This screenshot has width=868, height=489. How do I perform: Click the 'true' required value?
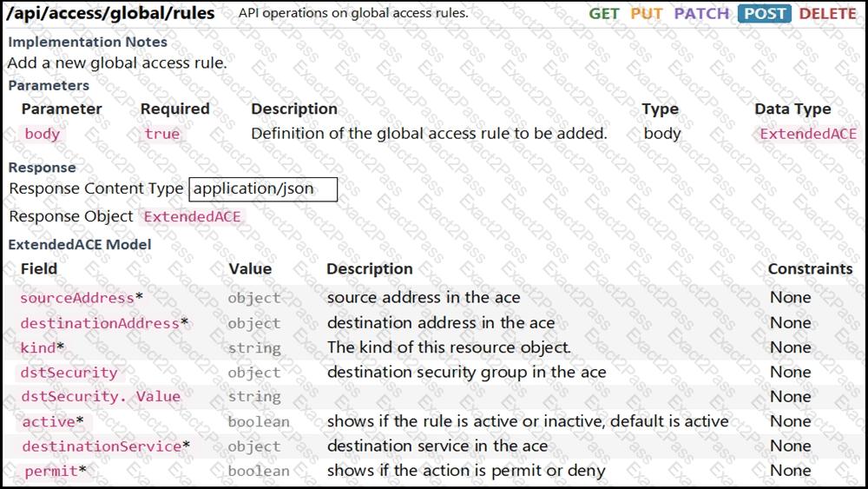coord(161,134)
